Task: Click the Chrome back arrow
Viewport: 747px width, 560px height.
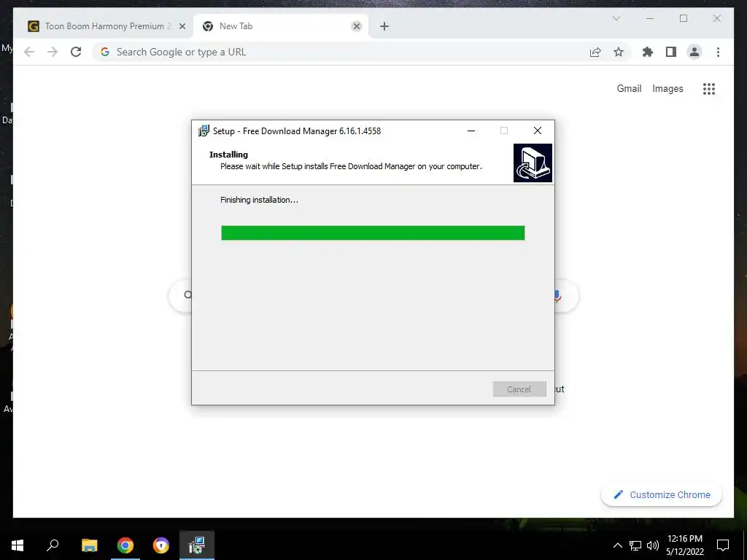Action: [x=29, y=52]
